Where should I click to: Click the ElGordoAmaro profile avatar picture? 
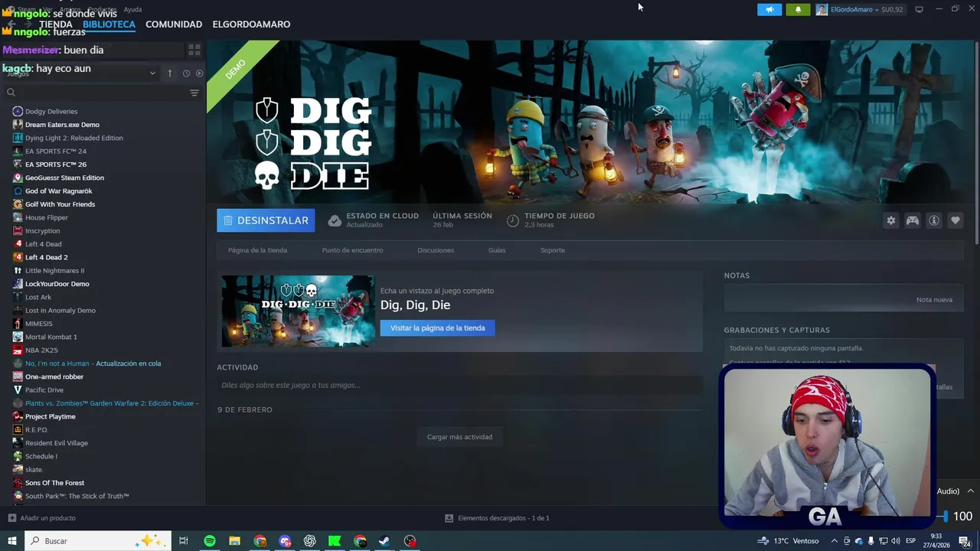822,9
